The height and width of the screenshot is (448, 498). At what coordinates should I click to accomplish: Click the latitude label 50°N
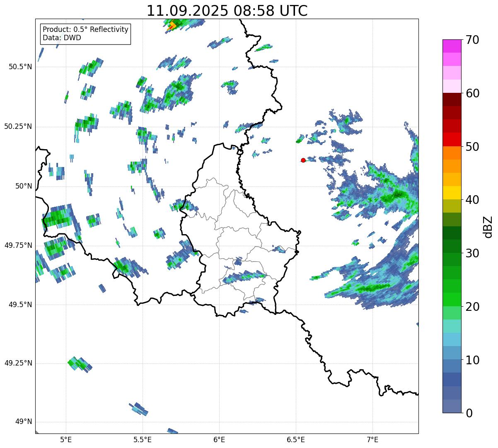coord(24,186)
